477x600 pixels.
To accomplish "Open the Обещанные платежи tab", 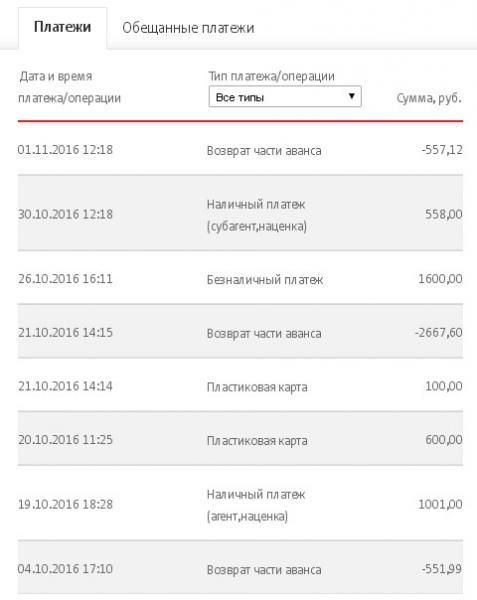I will [x=188, y=28].
